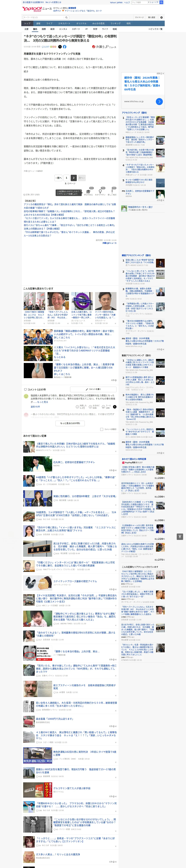This screenshot has width=186, height=868.
Task: Open the 速報 tab
Action: click(38, 24)
